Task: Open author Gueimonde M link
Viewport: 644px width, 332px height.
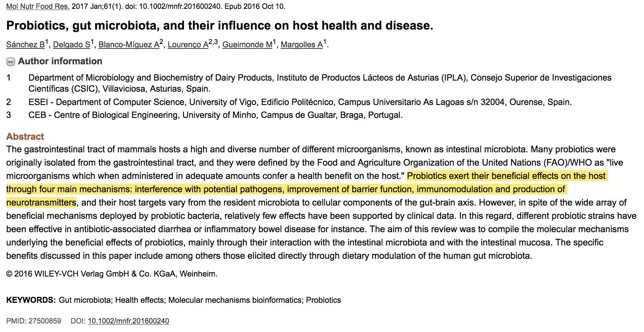Action: pos(247,45)
